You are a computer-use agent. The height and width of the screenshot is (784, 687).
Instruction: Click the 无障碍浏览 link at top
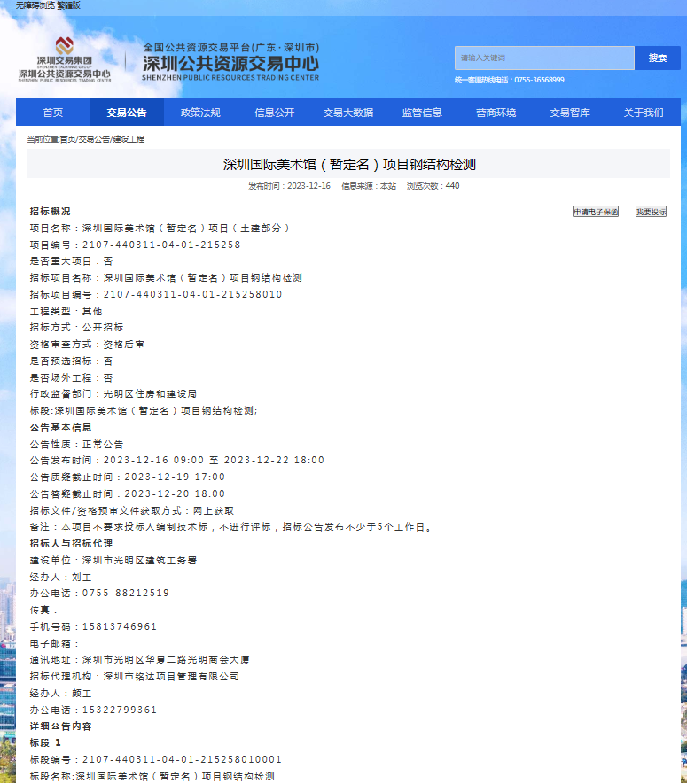click(35, 5)
